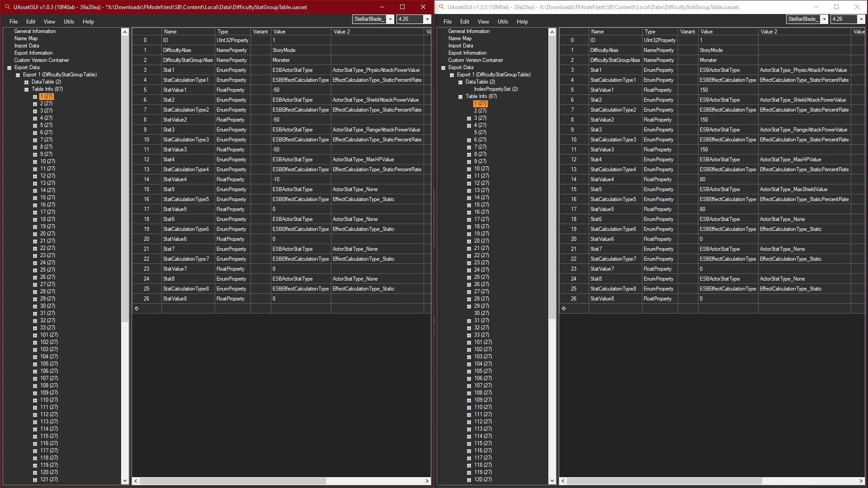868x488 pixels.
Task: Open StellarBlade mappings dropdown in left window
Action: coord(391,19)
